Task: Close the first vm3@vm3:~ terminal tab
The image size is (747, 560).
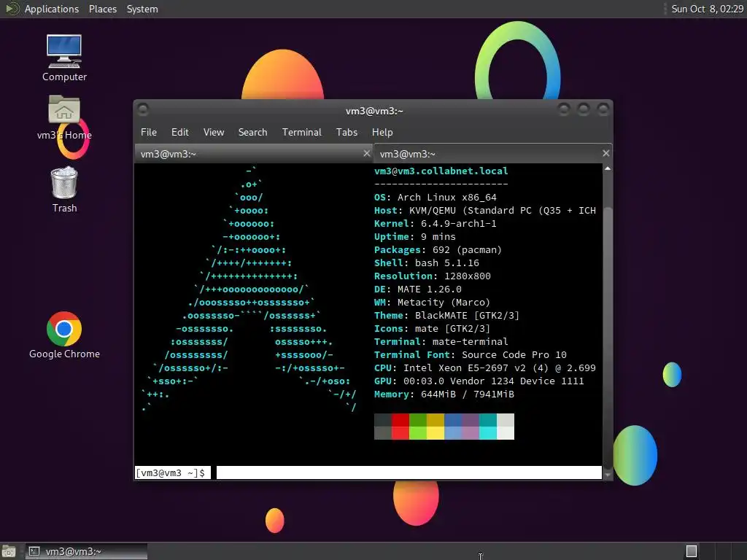Action: click(x=366, y=153)
